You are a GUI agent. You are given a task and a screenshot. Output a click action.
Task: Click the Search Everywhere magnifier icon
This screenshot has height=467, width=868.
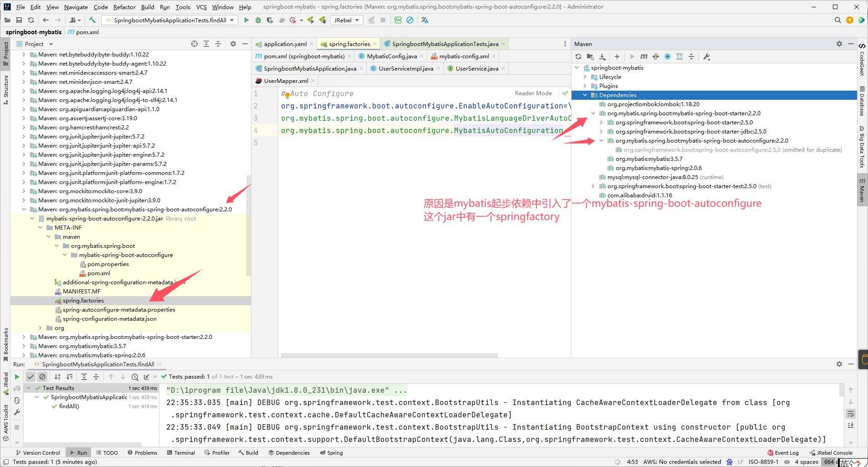point(837,20)
